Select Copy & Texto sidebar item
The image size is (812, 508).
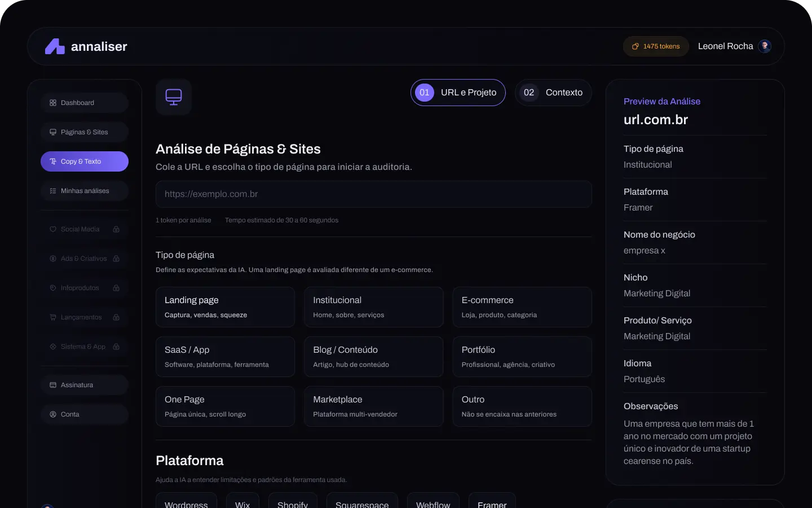[x=85, y=161]
